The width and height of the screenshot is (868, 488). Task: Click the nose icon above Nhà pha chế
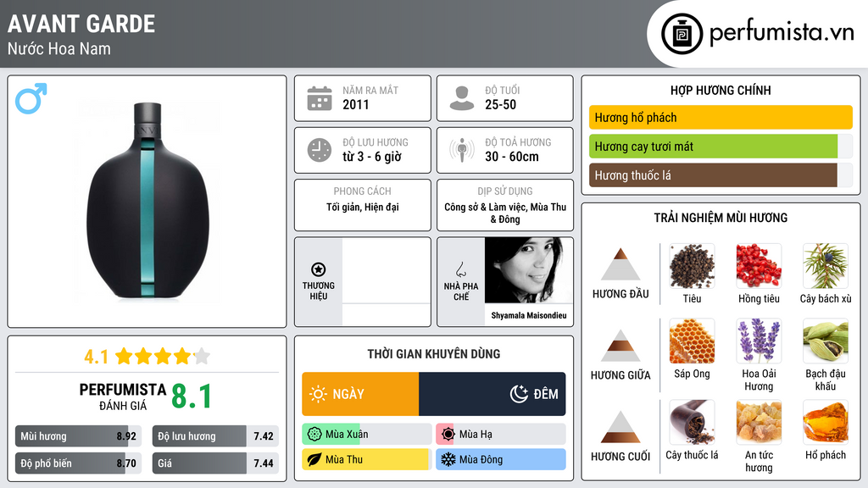coord(460,269)
